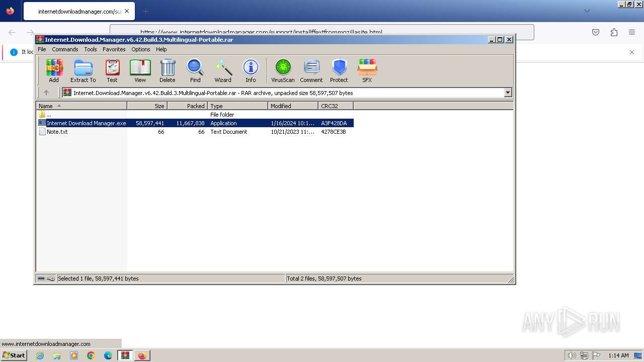Select the parent folder '..' row
The image size is (644, 362).
click(x=195, y=115)
